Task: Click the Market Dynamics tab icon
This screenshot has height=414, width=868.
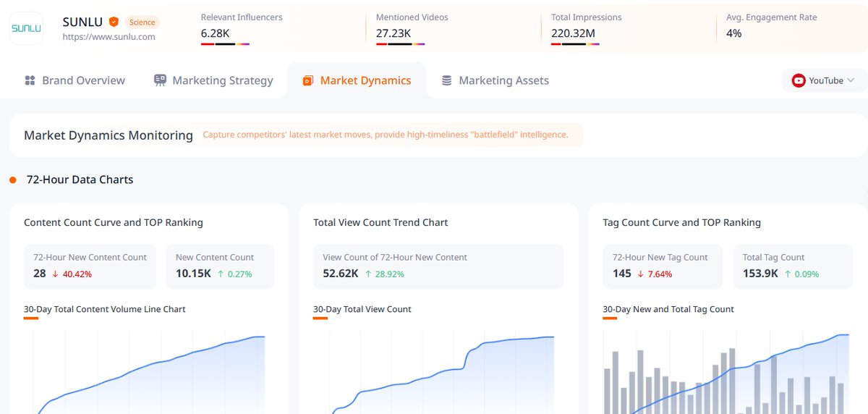Action: 307,80
